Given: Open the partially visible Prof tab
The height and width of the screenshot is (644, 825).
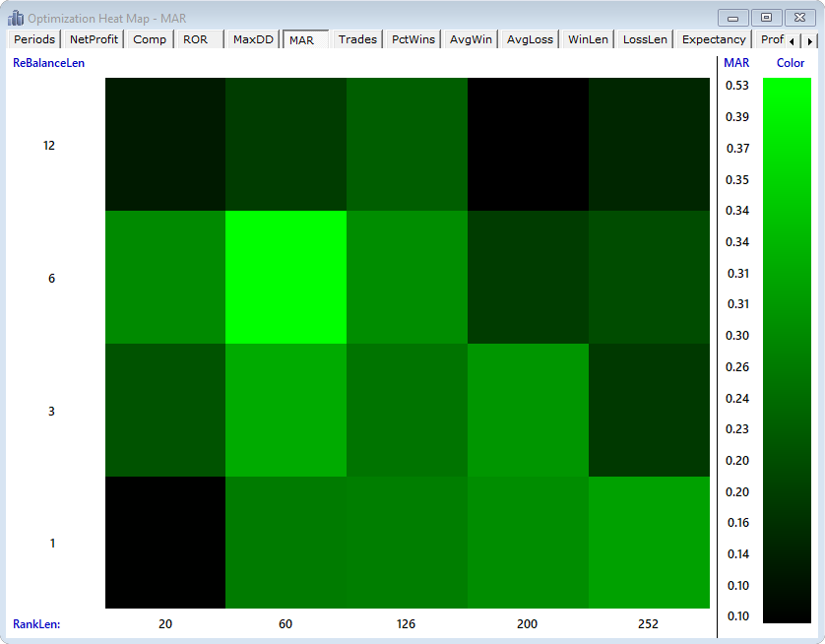Looking at the screenshot, I should [x=771, y=39].
